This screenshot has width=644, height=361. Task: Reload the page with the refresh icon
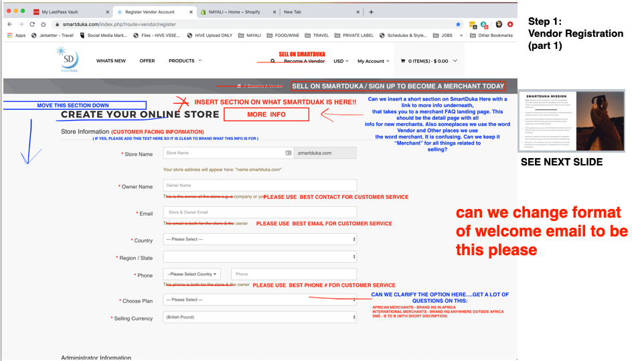coord(32,24)
